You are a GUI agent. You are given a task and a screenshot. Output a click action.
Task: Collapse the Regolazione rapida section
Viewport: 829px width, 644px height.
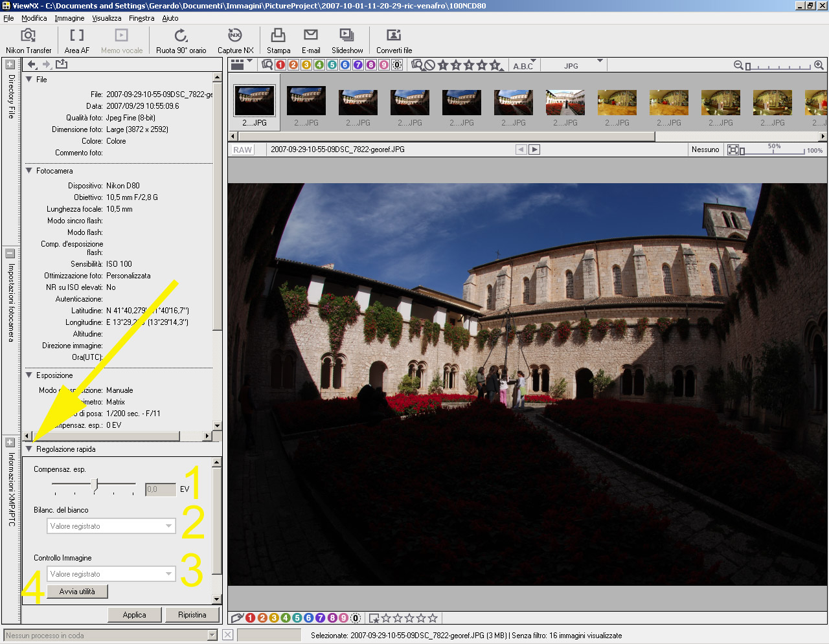point(29,449)
